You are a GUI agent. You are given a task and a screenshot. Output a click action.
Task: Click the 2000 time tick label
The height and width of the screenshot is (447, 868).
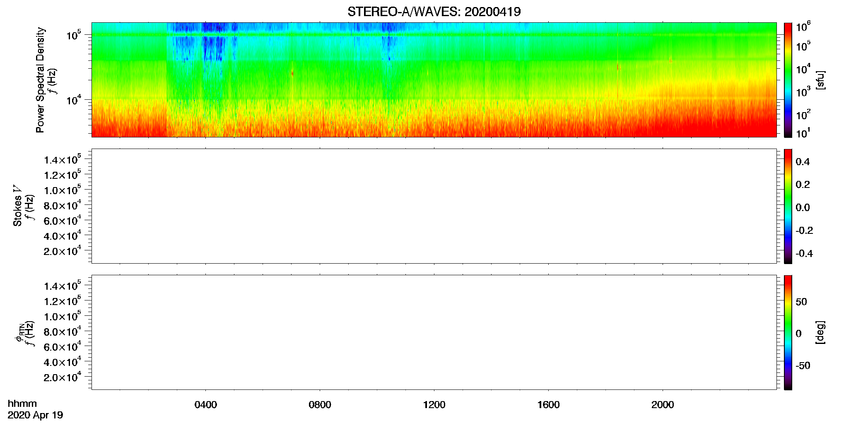663,404
